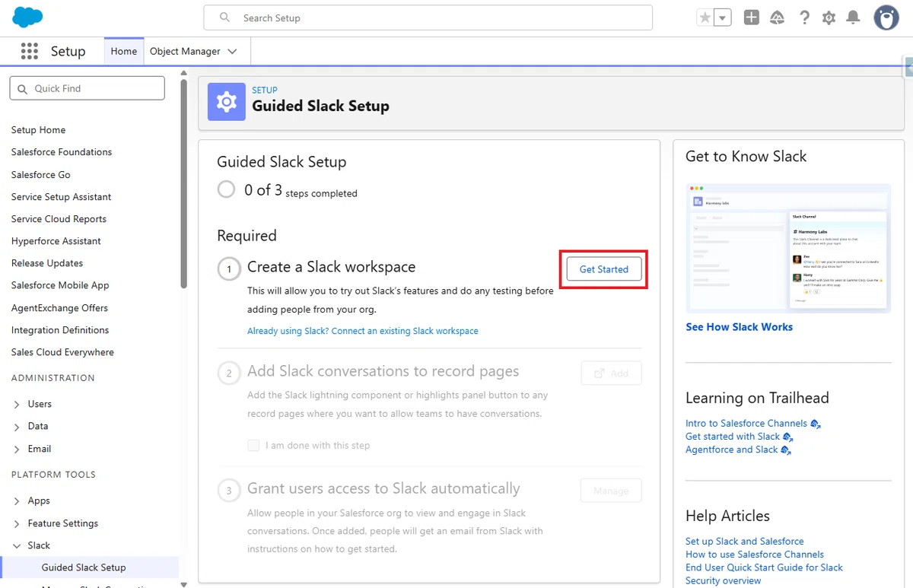Open the global actions plus icon
Screen dimensions: 913x588
pyautogui.click(x=752, y=17)
